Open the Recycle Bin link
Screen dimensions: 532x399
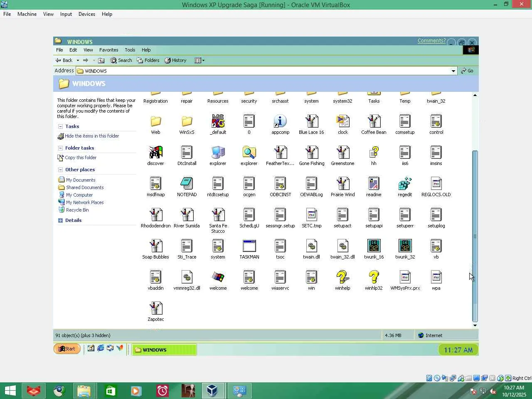(x=77, y=210)
